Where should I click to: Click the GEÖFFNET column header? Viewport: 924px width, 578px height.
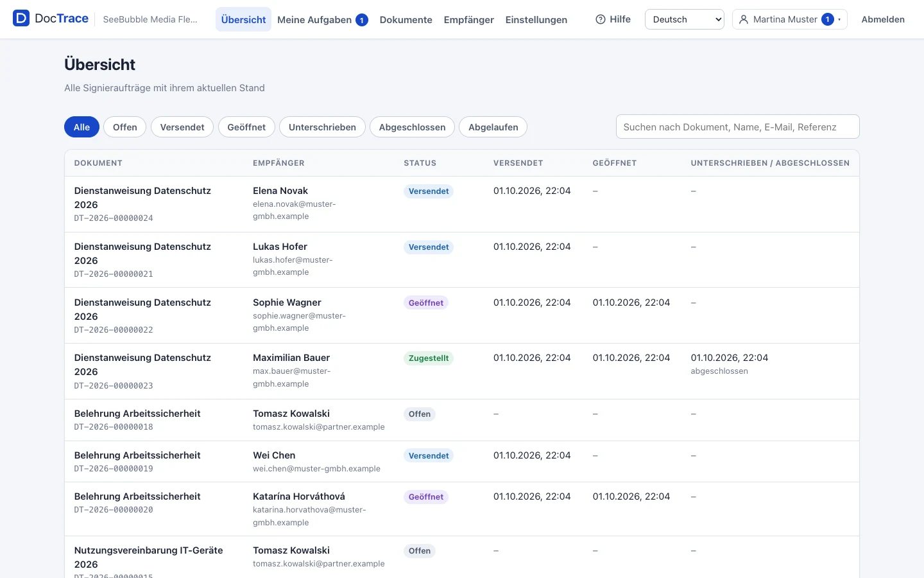point(615,163)
